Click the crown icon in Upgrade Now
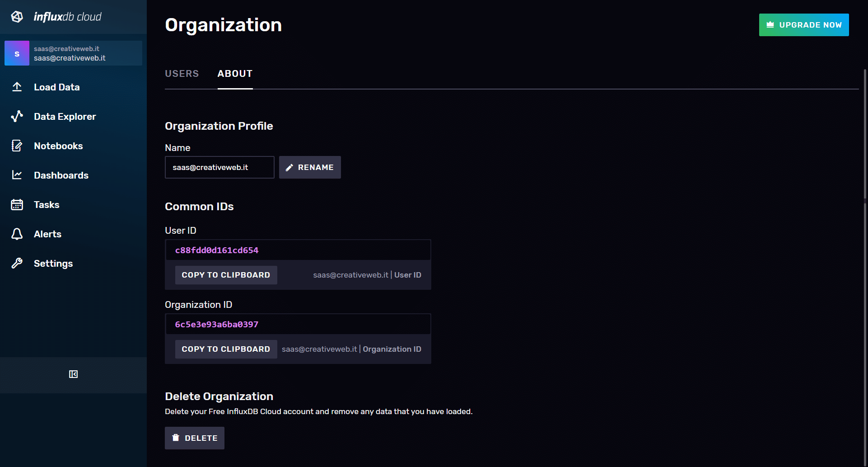Screen dimensions: 868x467 click(770, 25)
